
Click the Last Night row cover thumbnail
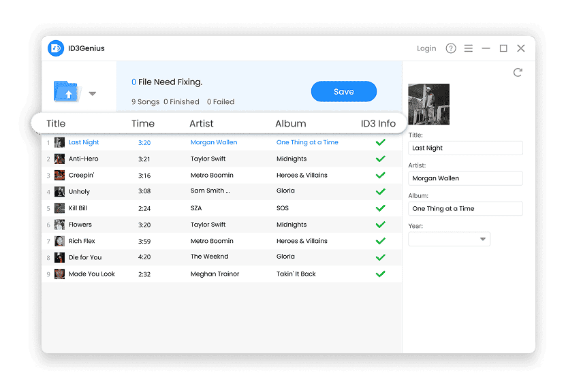point(59,142)
